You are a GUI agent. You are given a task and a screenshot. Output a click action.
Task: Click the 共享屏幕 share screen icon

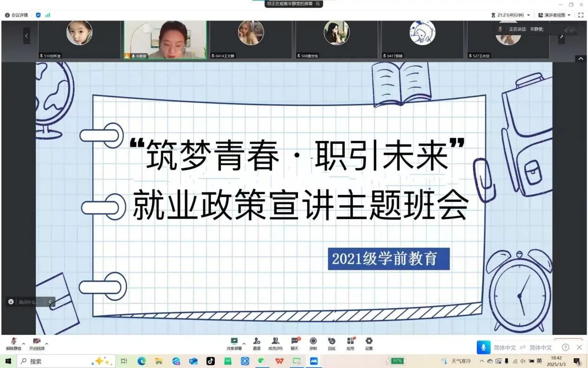coord(234,341)
